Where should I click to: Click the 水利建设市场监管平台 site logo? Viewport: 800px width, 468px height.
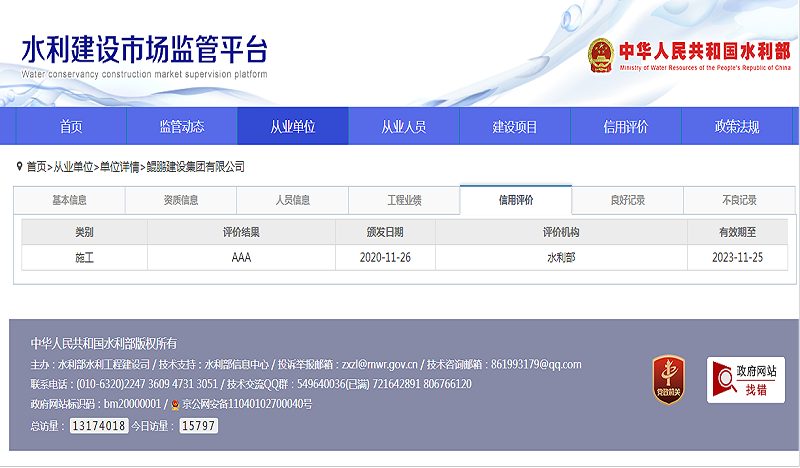coord(144,50)
